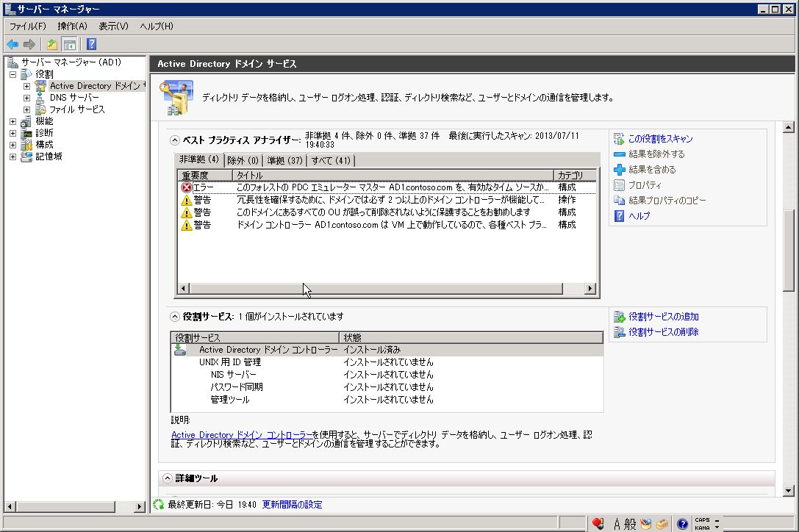The width and height of the screenshot is (799, 532).
Task: Click the 記憶域 storage tree icon
Action: tap(26, 157)
